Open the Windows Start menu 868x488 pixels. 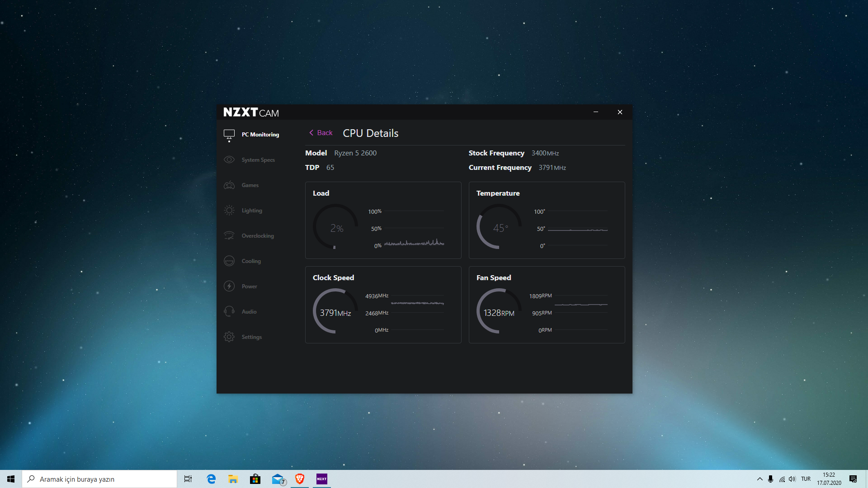(x=11, y=479)
